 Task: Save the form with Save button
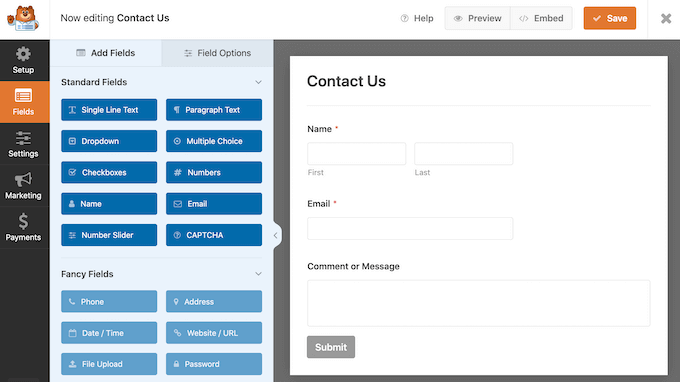[x=610, y=18]
